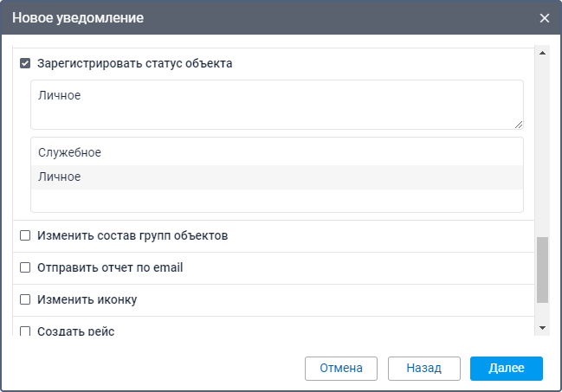This screenshot has height=392, width=562.
Task: Click the scrollbar up arrow
Action: [543, 54]
